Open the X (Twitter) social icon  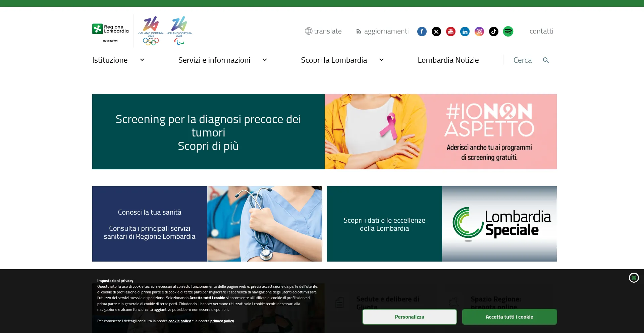(436, 32)
